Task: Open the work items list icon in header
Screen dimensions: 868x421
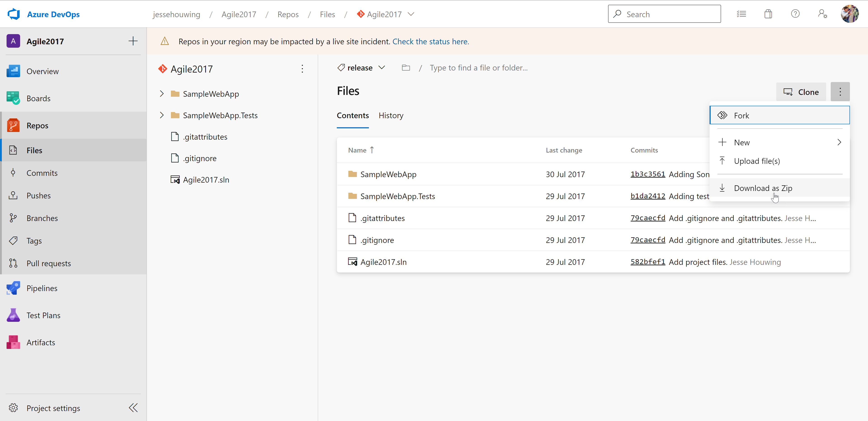Action: coord(741,14)
